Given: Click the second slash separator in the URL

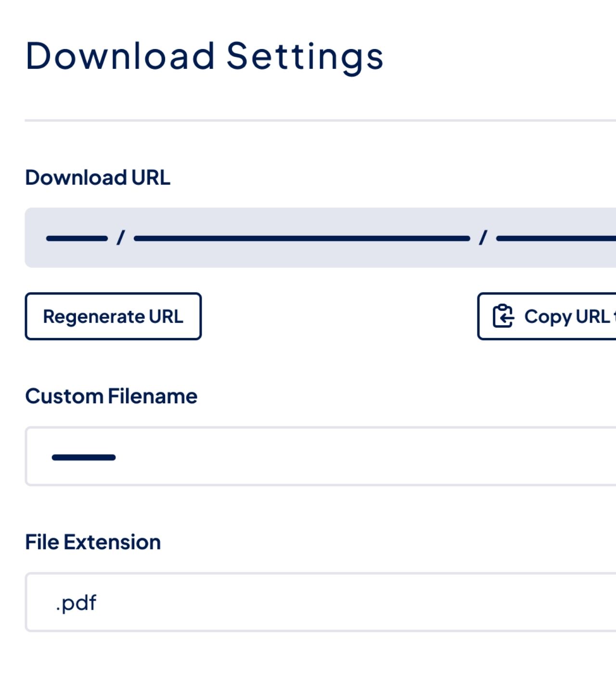Looking at the screenshot, I should tap(483, 237).
